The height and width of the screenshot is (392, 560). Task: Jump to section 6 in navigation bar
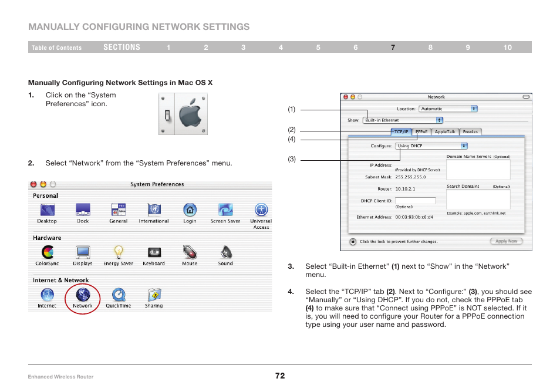356,48
